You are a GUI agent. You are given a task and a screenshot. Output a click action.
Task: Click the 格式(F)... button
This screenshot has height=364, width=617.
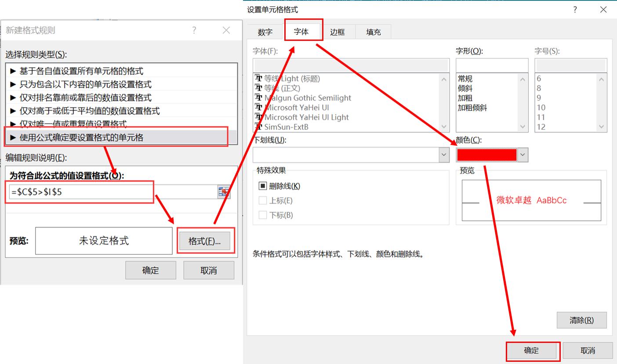205,240
